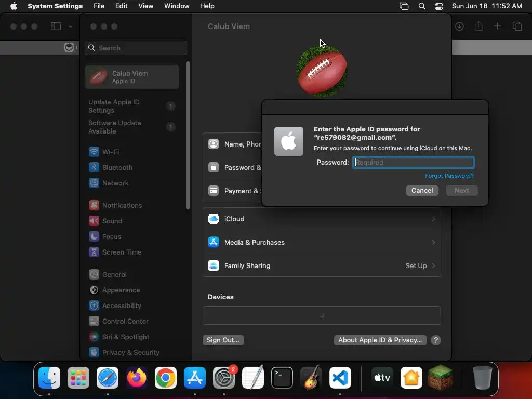This screenshot has width=532, height=399.
Task: Click Stage Manager icon in menu bar
Action: [x=404, y=6]
